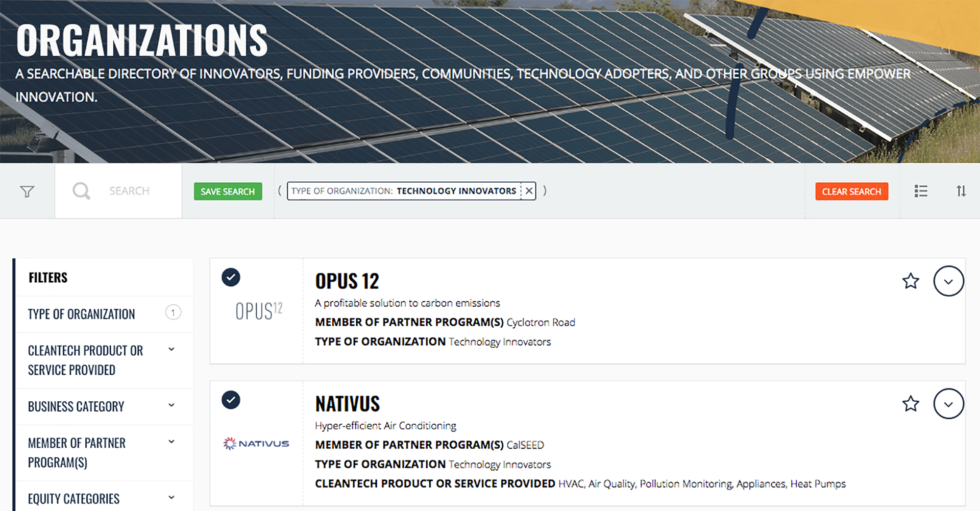Viewport: 980px width, 511px height.
Task: Click the Clear Search button
Action: pyautogui.click(x=851, y=191)
